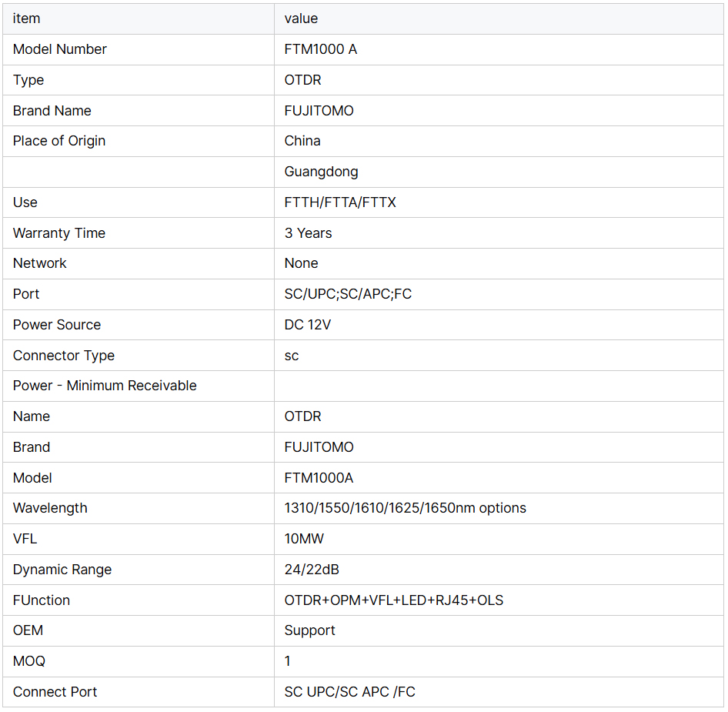The image size is (728, 712).
Task: Select the 'Guangdong' value cell
Action: coord(321,172)
